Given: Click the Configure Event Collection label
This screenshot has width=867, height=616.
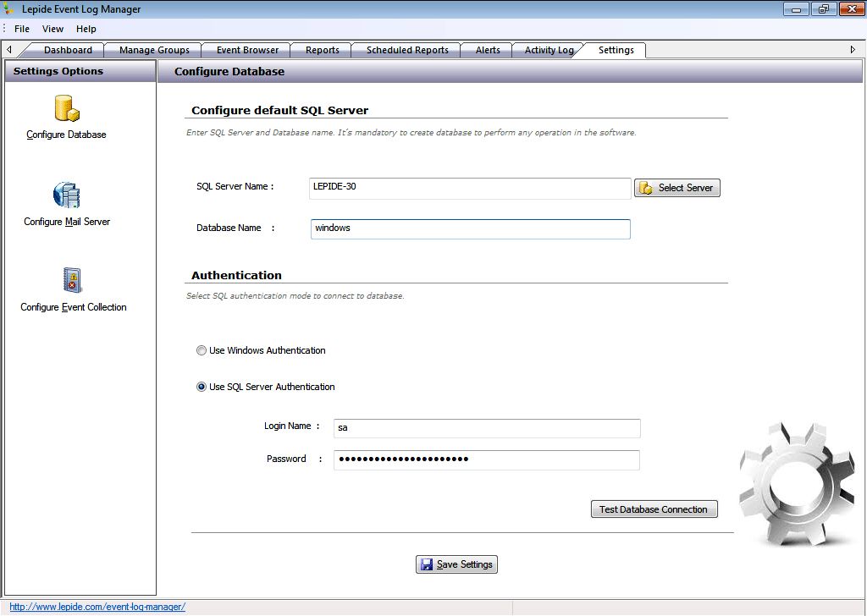Looking at the screenshot, I should [74, 307].
